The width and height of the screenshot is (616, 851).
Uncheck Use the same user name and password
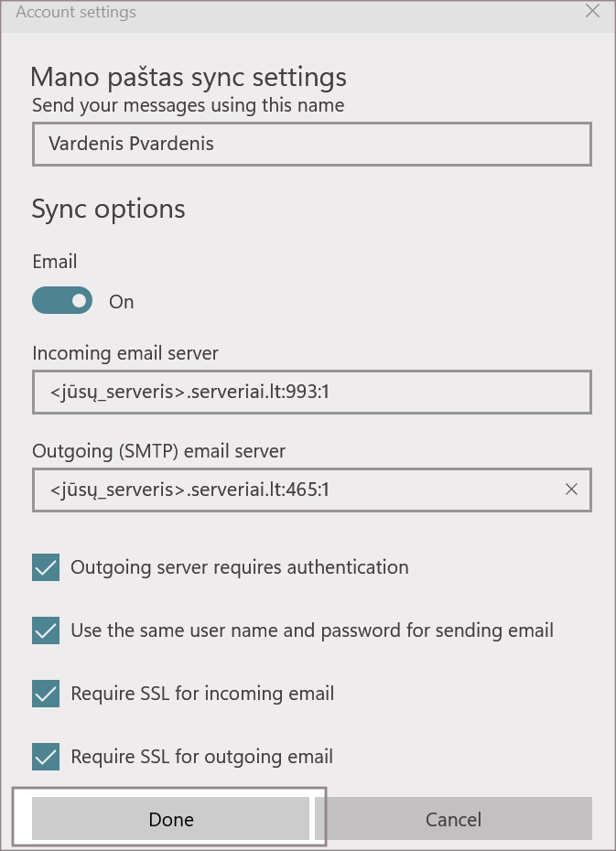pos(46,630)
